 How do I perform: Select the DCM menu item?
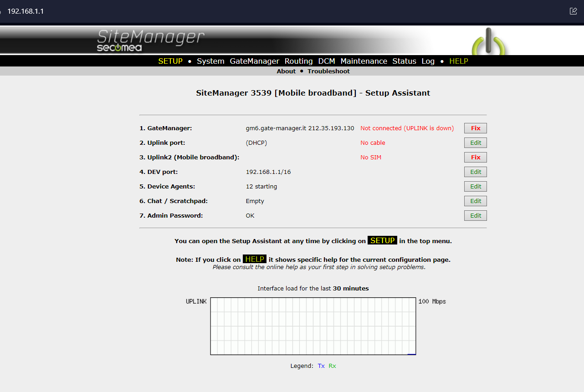(x=327, y=61)
